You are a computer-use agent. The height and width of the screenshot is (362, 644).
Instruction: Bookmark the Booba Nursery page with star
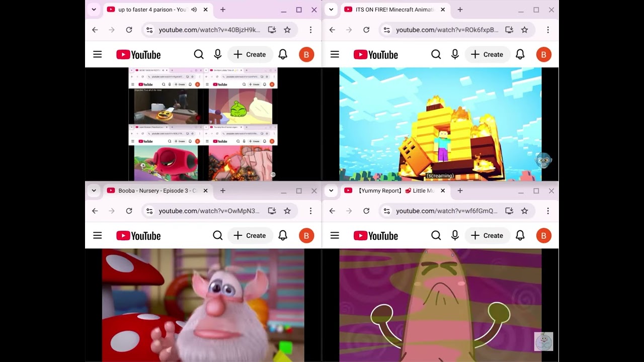pyautogui.click(x=287, y=211)
